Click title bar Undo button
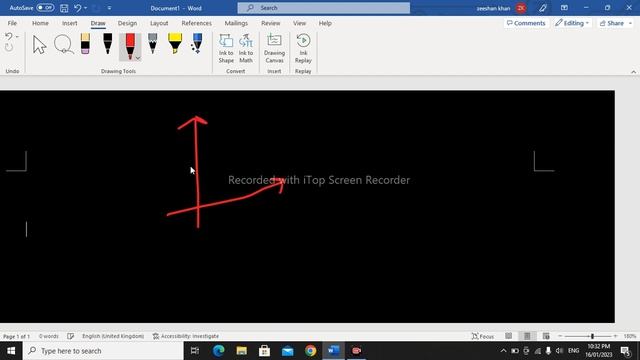Viewport: 640px width, 360px height. point(78,8)
